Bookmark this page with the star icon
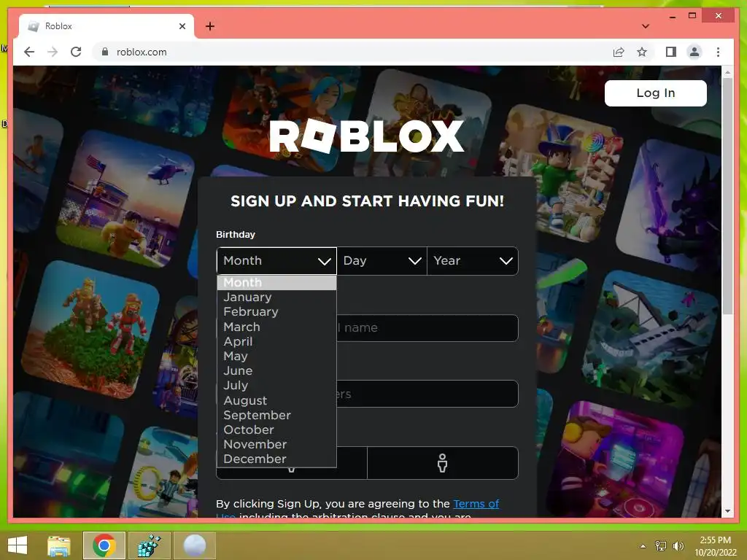 click(x=642, y=52)
